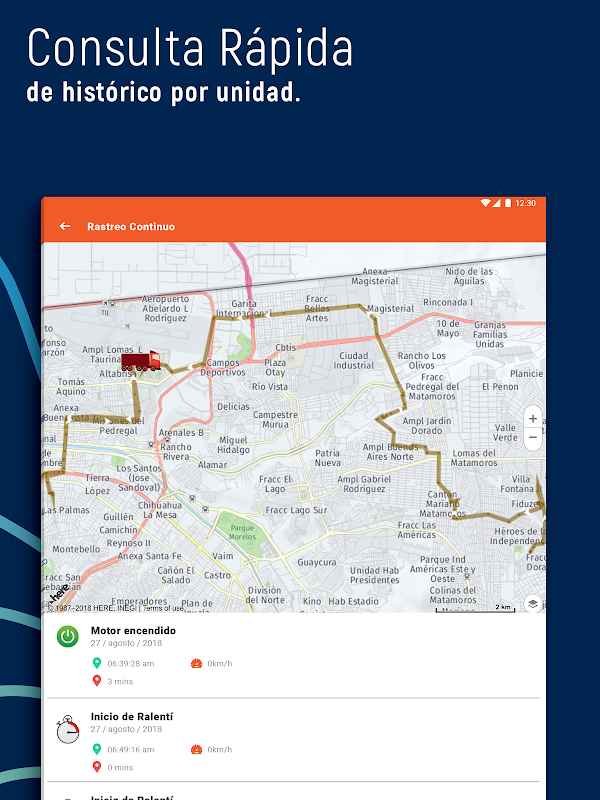The width and height of the screenshot is (600, 800).
Task: Click the Aeropuerto Abelardo L Rodriguez map label
Action: pos(165,308)
